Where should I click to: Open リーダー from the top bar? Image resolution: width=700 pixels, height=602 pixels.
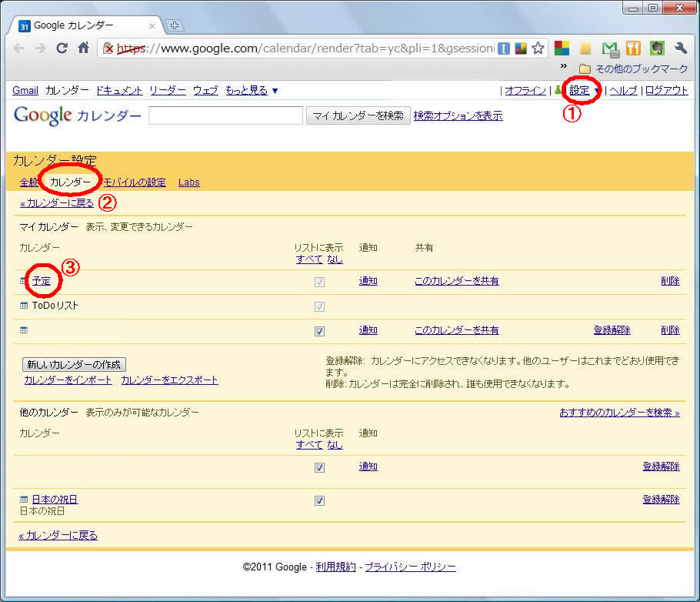pyautogui.click(x=168, y=91)
